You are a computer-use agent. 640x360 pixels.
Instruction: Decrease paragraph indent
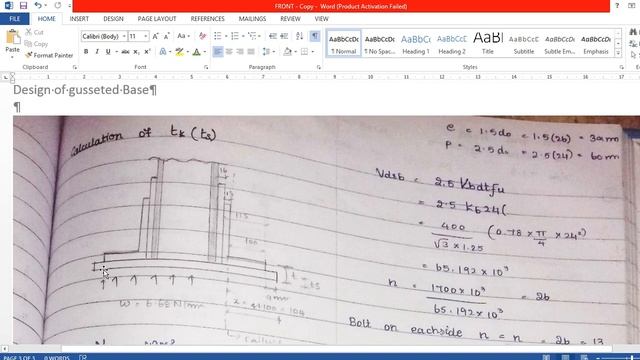(x=273, y=36)
